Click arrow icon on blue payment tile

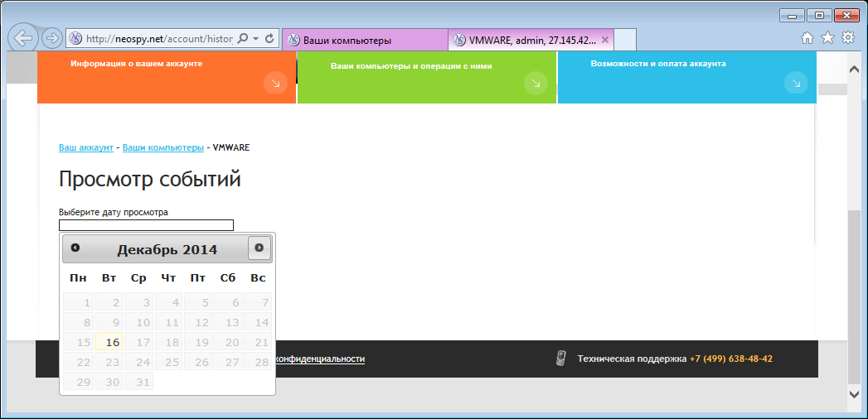(x=796, y=84)
